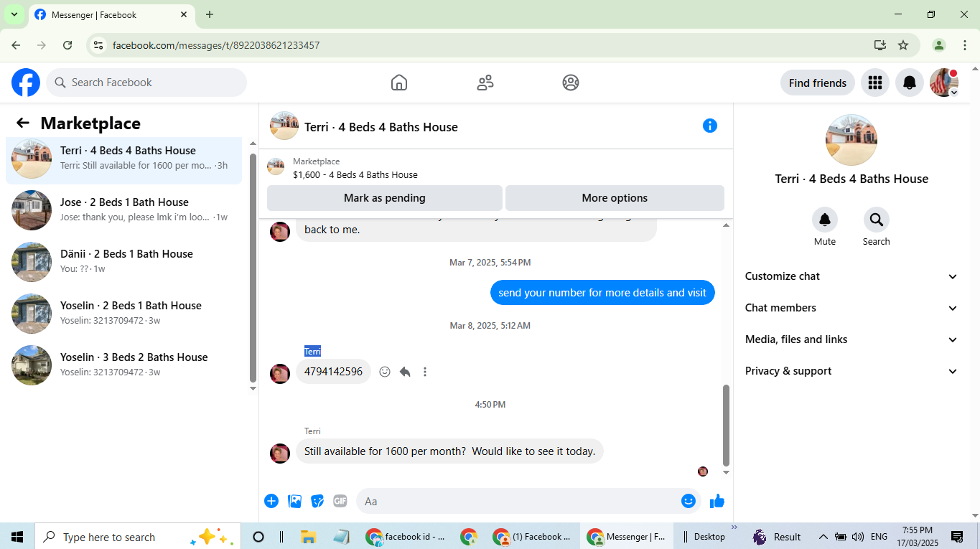Open the Yoselin 2 Beds 1 Bath House chat

123,313
